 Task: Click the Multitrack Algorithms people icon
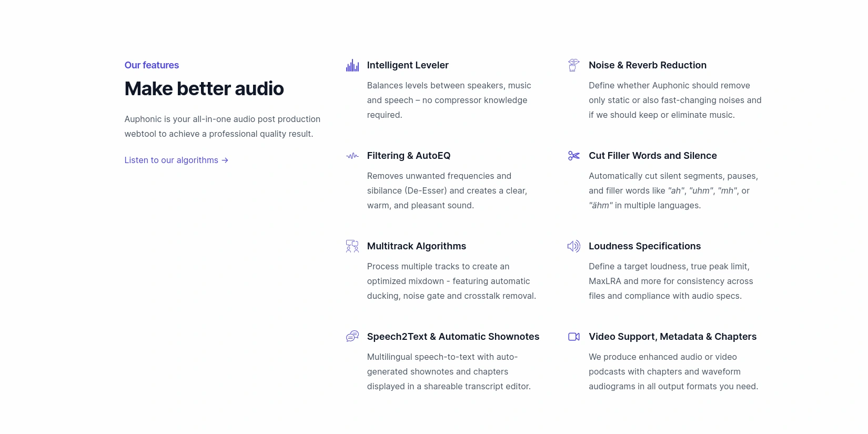pos(352,246)
